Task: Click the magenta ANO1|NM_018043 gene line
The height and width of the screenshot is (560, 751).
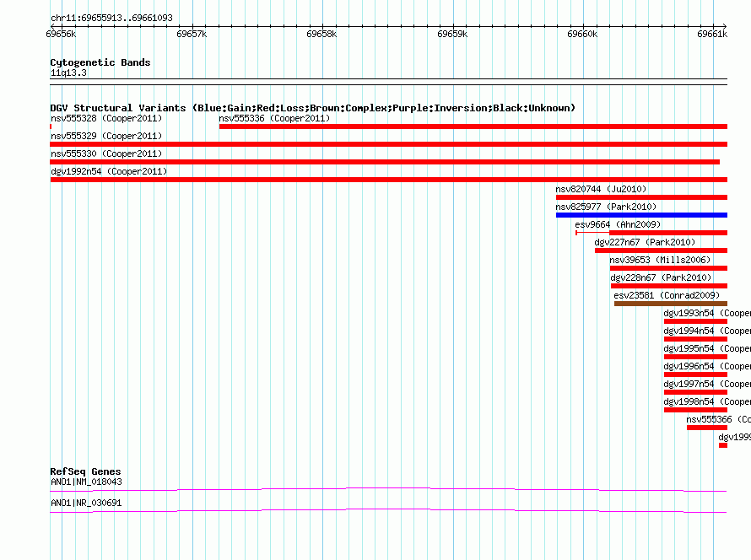Action: pos(388,489)
